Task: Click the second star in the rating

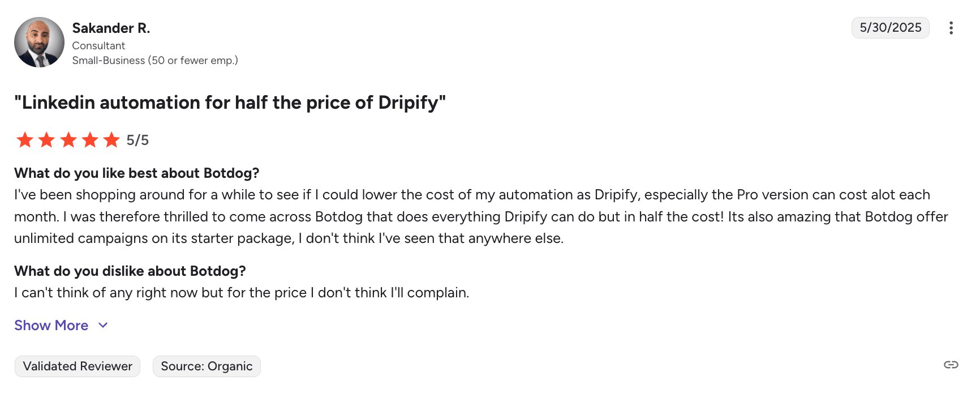Action: (46, 139)
